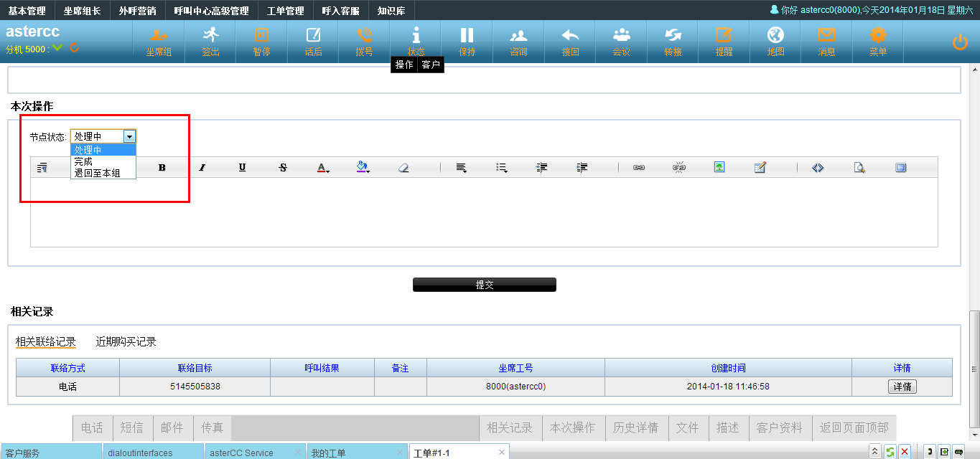Click the orange power icon
980x459 pixels.
tap(960, 42)
